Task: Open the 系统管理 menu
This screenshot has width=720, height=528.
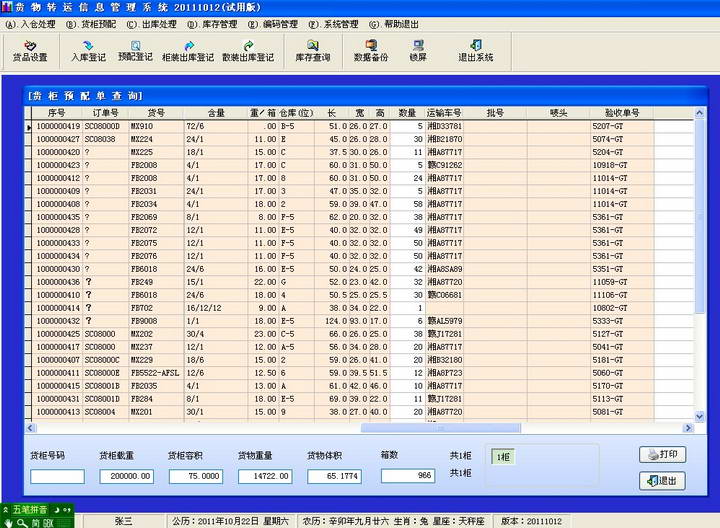Action: pos(333,24)
